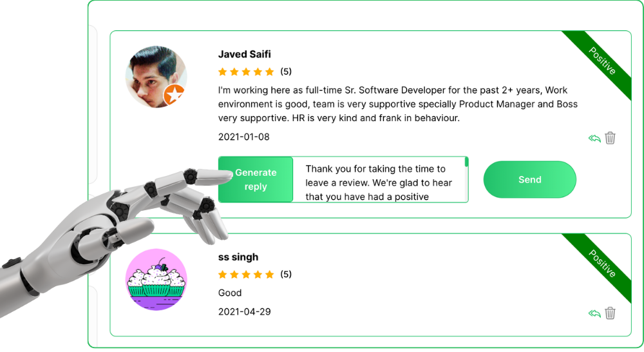The height and width of the screenshot is (352, 644).
Task: Click the review text 'Good'
Action: click(x=230, y=293)
